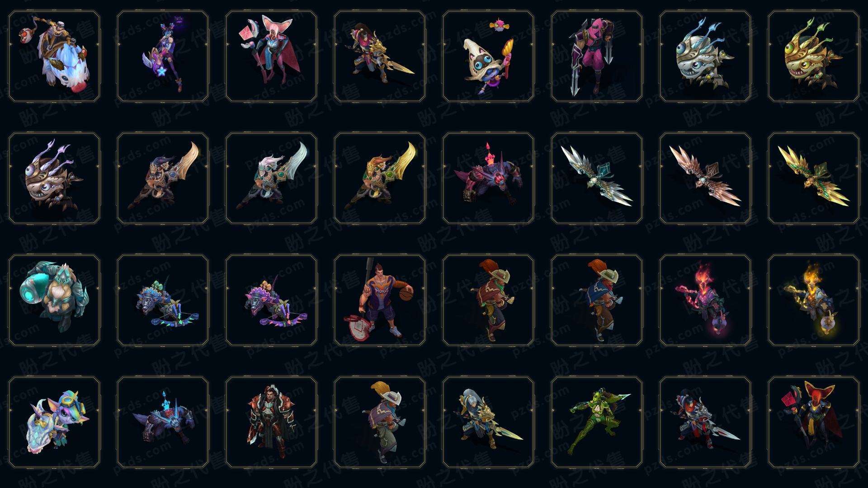This screenshot has height=488, width=868.
Task: Select the basketball player skin holding a ball
Action: point(380,300)
